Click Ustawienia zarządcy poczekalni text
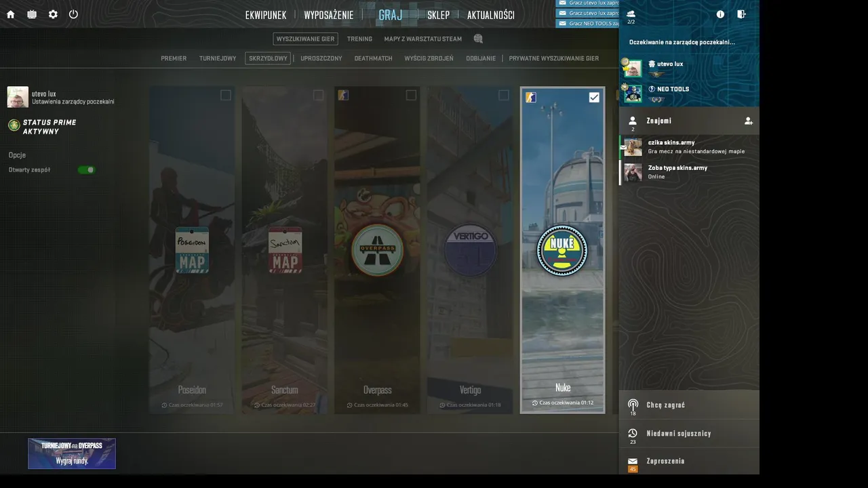This screenshot has height=488, width=868. tap(73, 102)
